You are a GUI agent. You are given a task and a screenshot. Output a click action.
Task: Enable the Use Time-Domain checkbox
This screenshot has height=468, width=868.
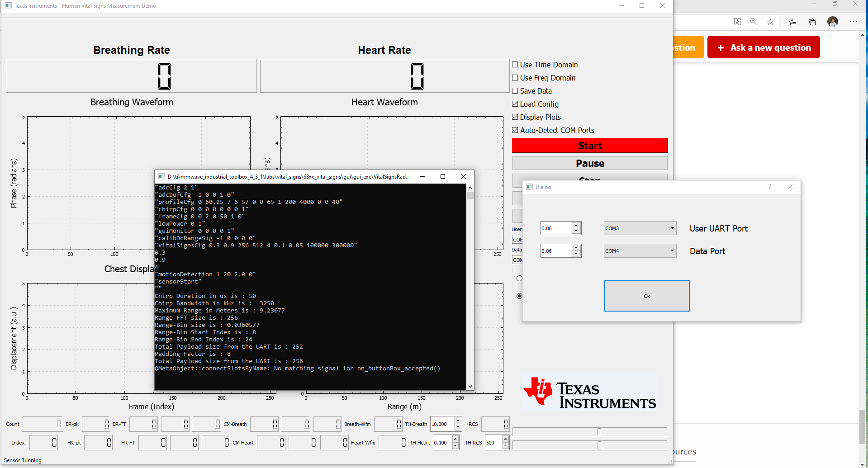tap(515, 65)
